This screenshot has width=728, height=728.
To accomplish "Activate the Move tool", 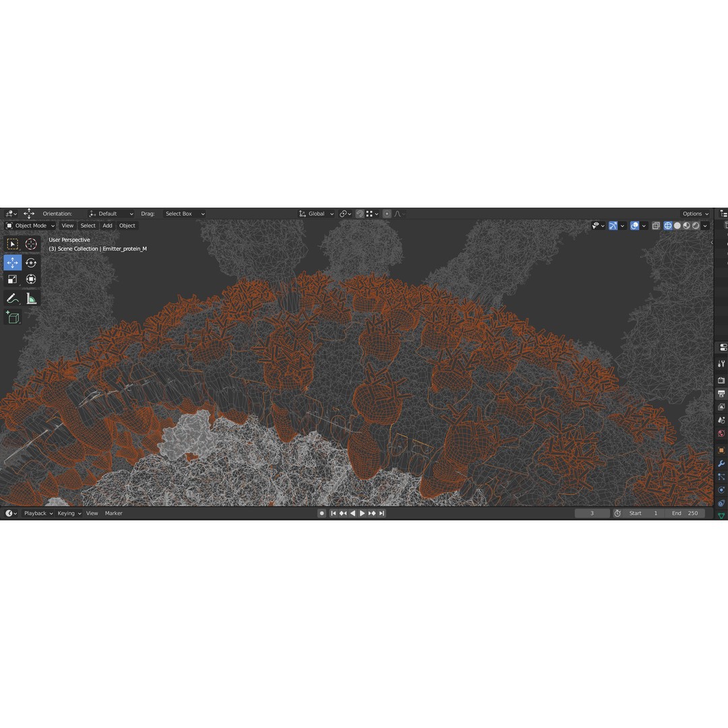I will click(x=13, y=263).
